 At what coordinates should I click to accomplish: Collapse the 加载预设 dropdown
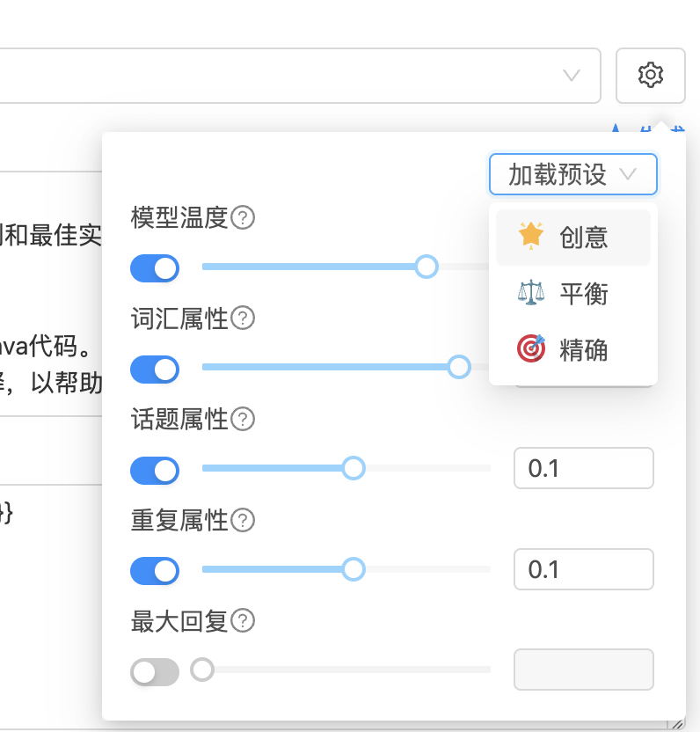pyautogui.click(x=572, y=174)
